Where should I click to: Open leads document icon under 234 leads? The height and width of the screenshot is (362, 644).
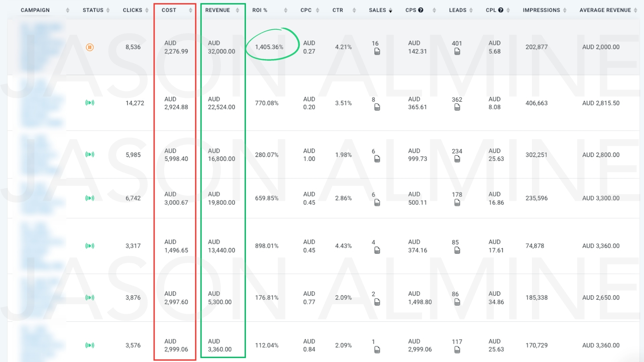coord(457,159)
